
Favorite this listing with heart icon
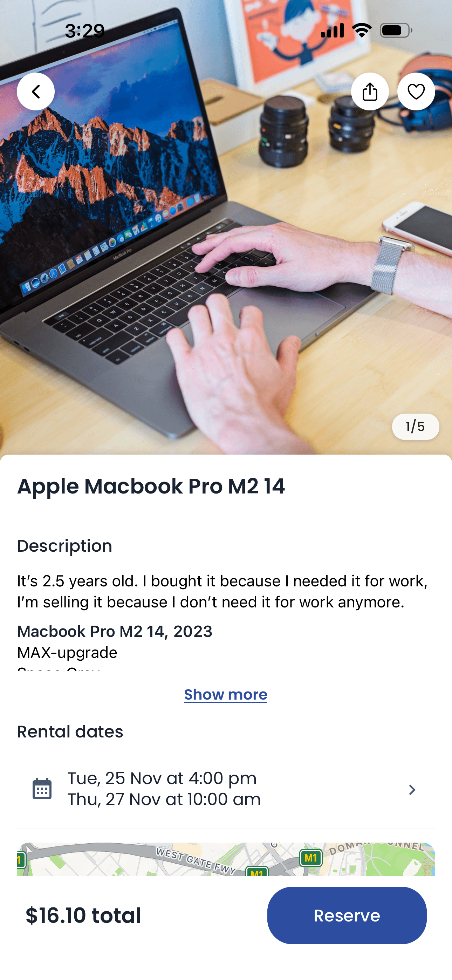pos(416,91)
